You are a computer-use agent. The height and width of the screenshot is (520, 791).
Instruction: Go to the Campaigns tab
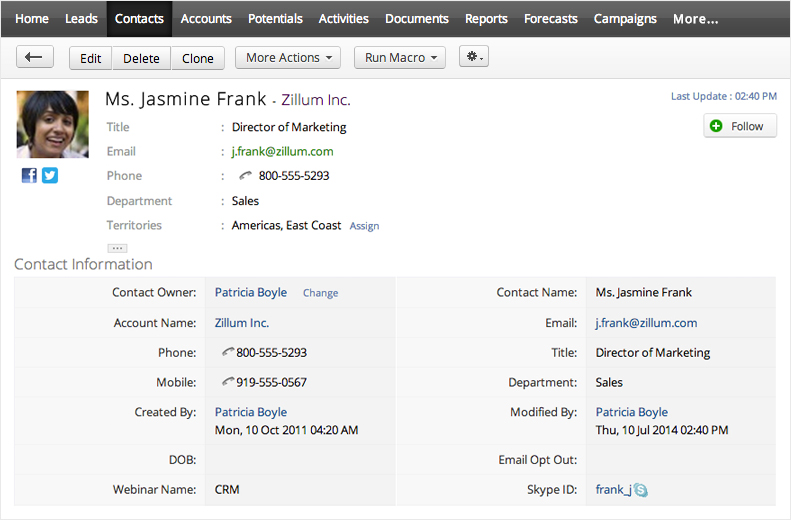coord(625,18)
